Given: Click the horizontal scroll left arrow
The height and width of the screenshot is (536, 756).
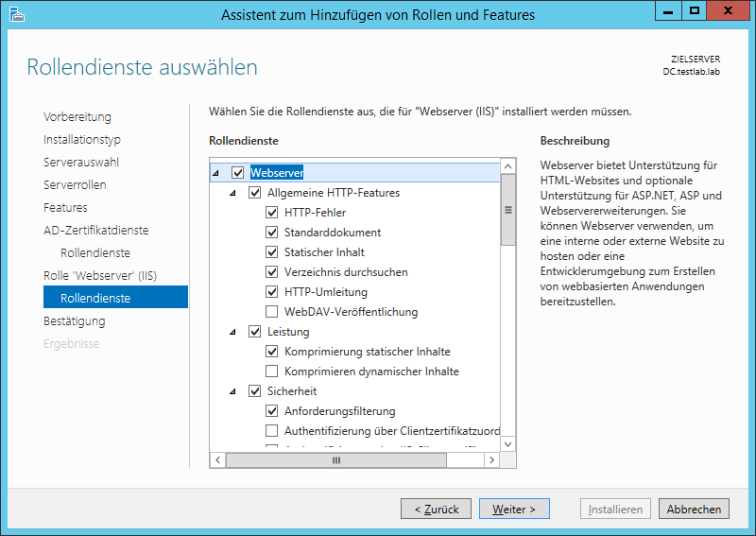Looking at the screenshot, I should pos(218,459).
